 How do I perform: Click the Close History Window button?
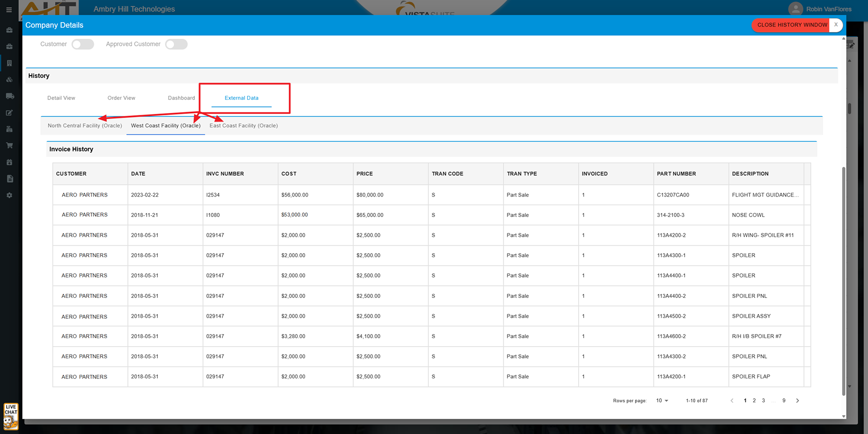pyautogui.click(x=792, y=25)
